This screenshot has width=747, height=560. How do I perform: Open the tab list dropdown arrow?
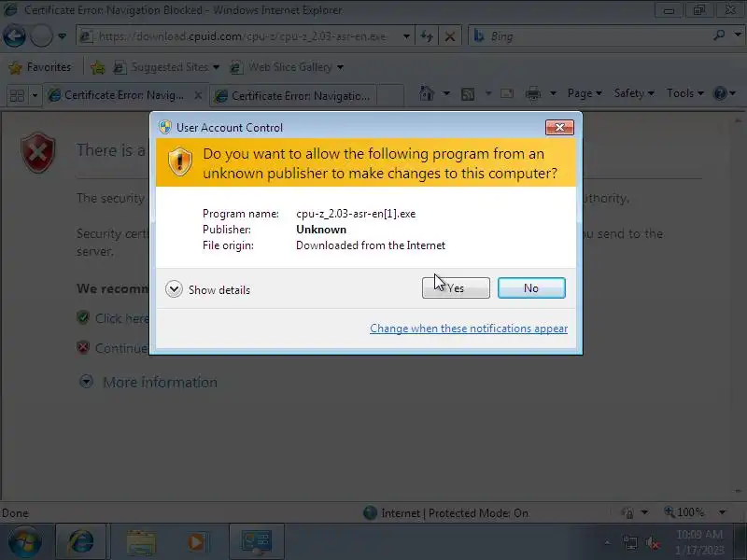click(x=35, y=96)
